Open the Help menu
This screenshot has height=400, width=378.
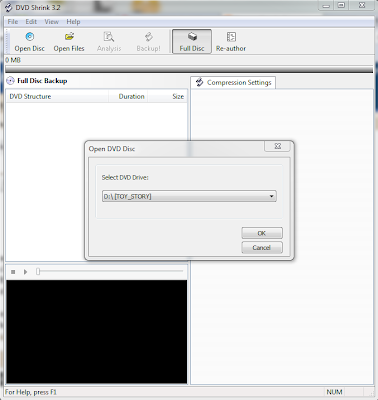(73, 22)
